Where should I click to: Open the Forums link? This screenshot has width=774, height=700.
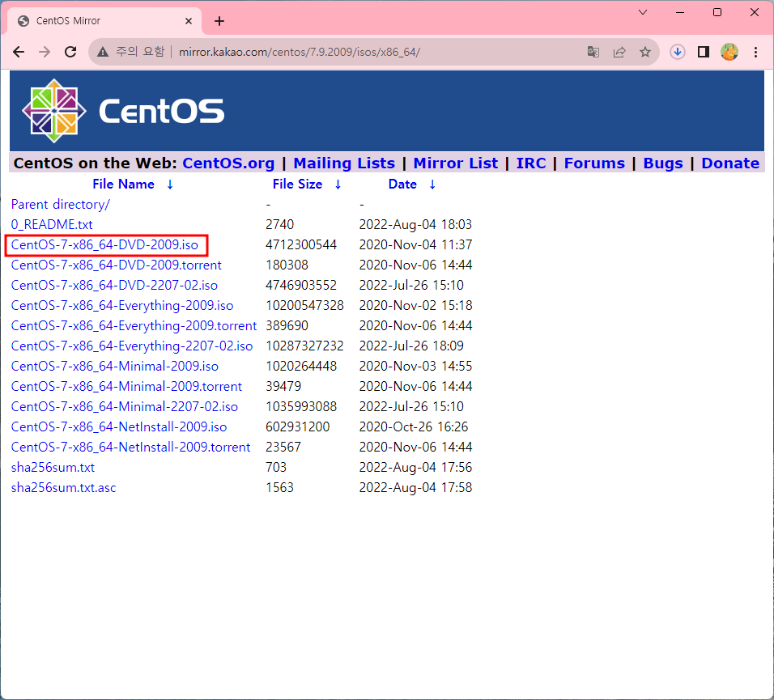point(594,163)
